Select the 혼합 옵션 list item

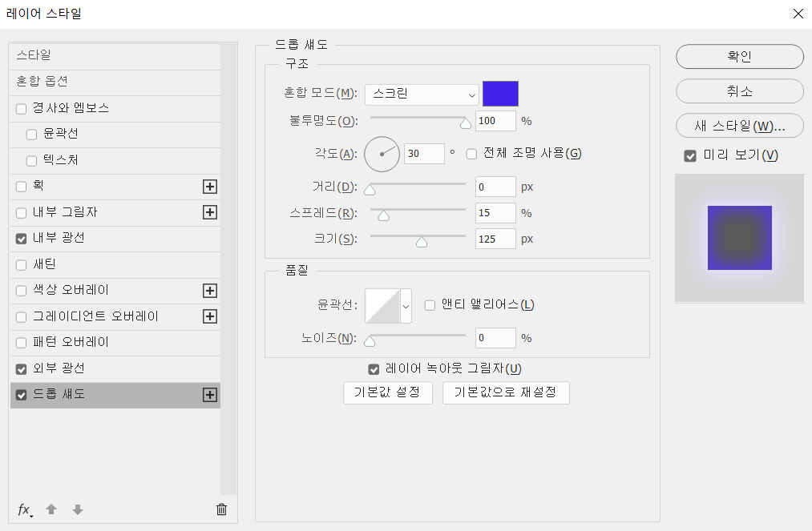click(115, 82)
